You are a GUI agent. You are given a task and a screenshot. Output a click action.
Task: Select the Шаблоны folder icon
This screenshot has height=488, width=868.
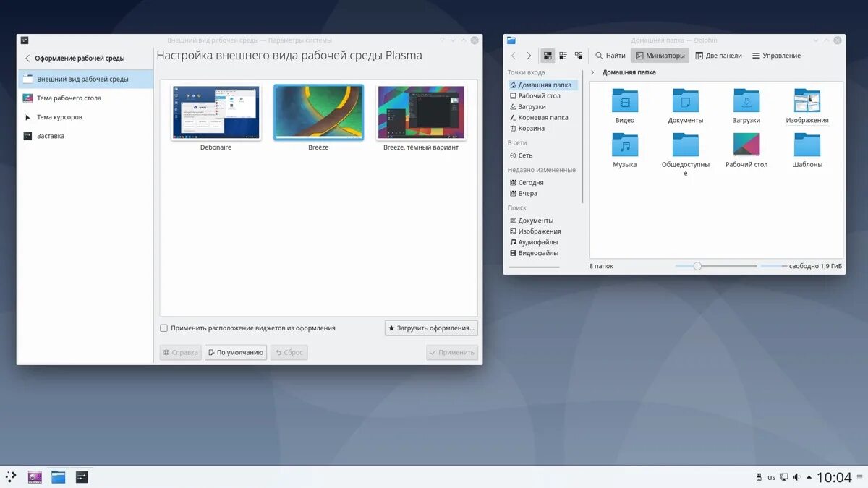coord(807,145)
